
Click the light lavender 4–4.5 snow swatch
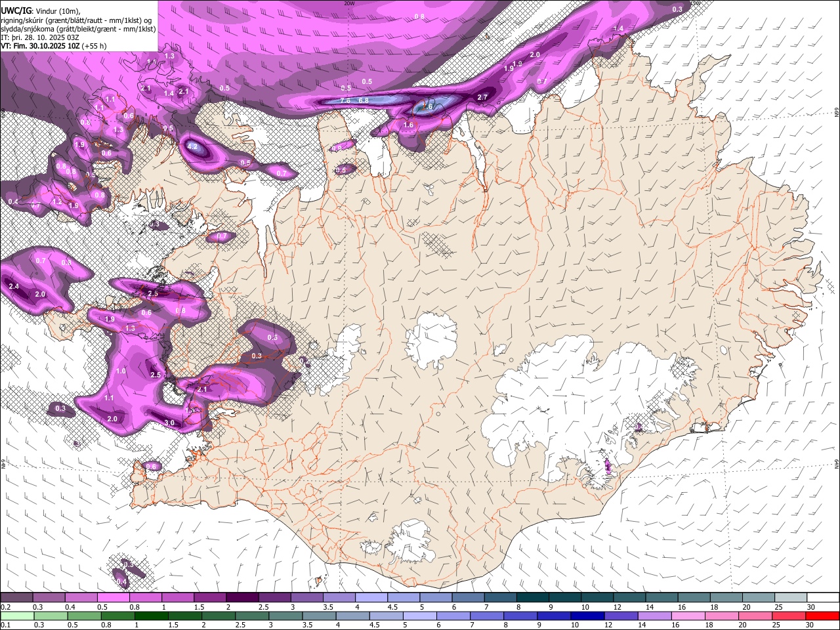pyautogui.click(x=371, y=598)
